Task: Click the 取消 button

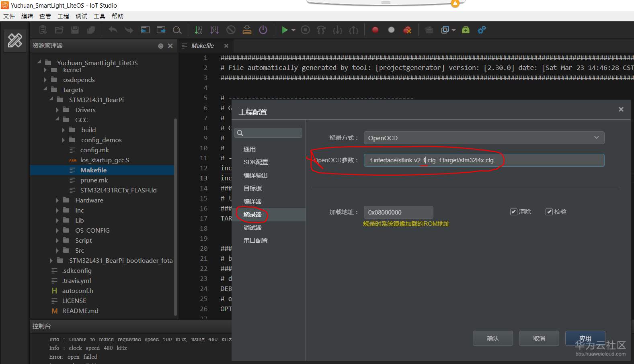Action: coord(539,338)
